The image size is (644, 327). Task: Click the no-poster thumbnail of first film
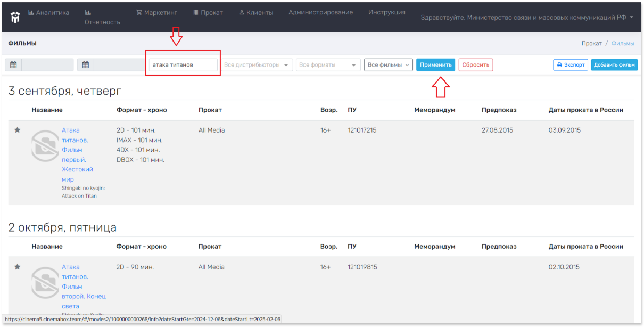[x=45, y=145]
